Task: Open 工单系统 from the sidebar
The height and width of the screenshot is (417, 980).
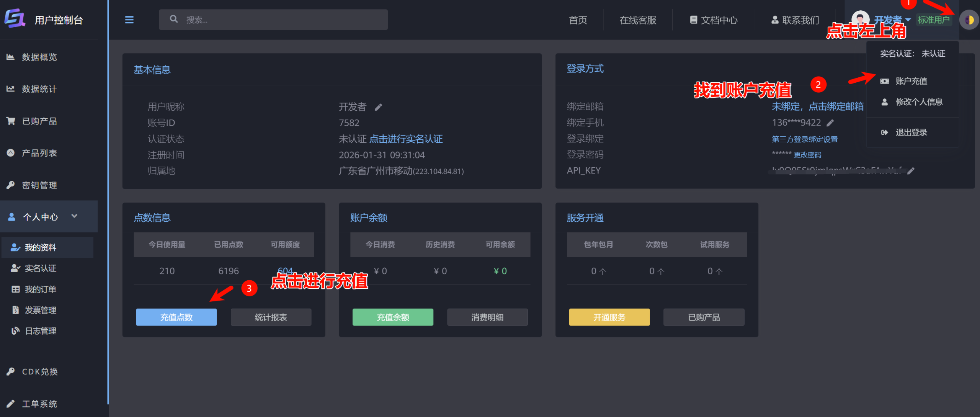Action: (40, 404)
